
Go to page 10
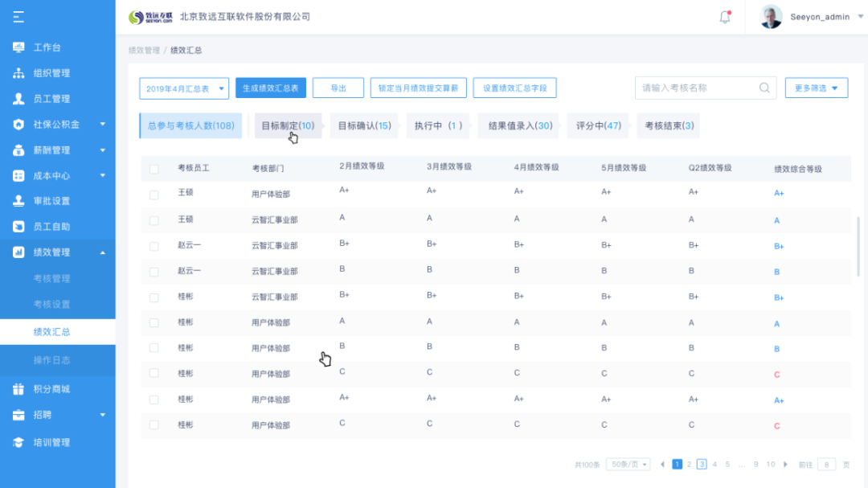(771, 464)
